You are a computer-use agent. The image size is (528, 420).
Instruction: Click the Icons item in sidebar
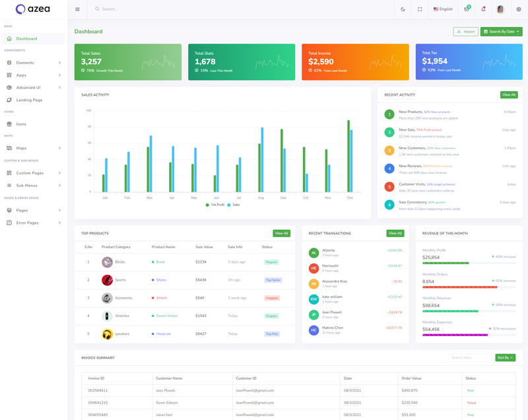click(21, 124)
